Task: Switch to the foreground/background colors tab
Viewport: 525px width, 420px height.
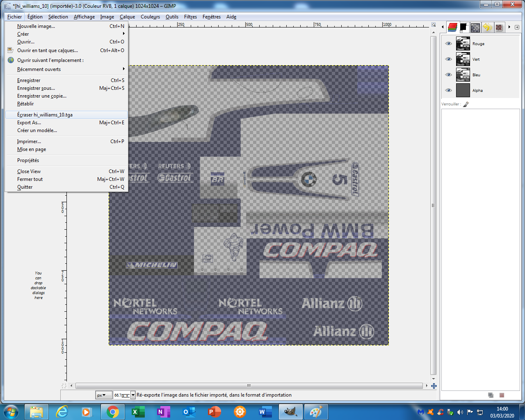Action: click(x=463, y=27)
